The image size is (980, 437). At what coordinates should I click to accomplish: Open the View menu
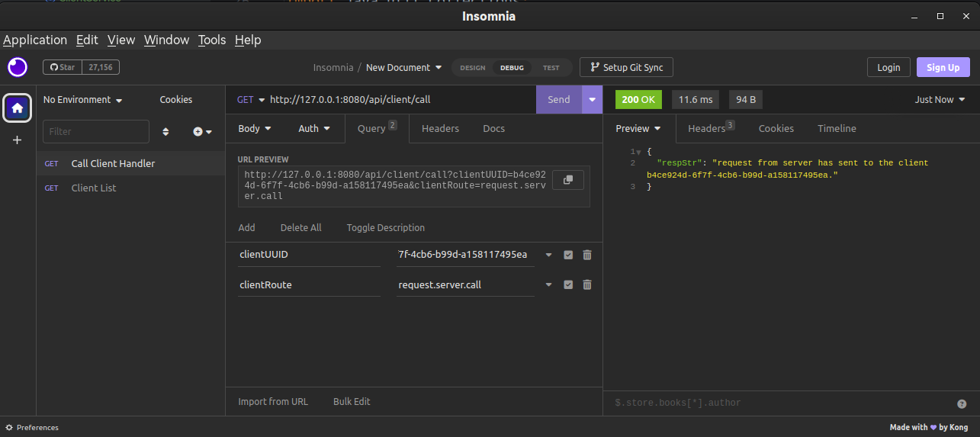121,40
